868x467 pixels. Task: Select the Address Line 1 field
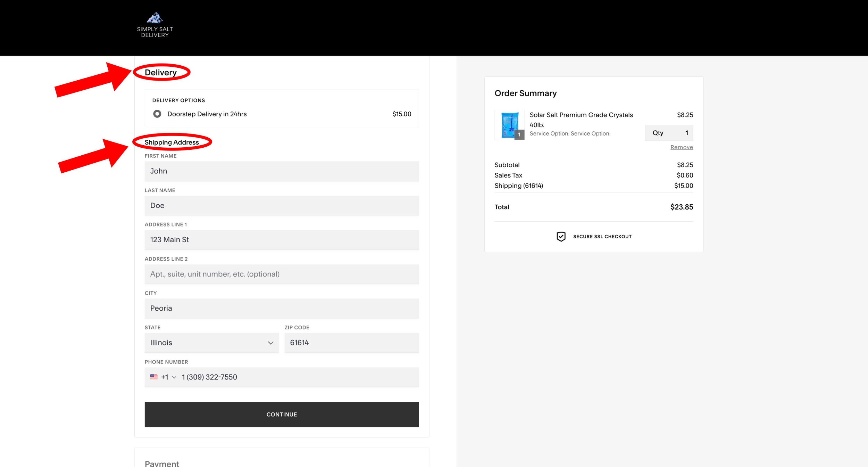click(x=282, y=240)
